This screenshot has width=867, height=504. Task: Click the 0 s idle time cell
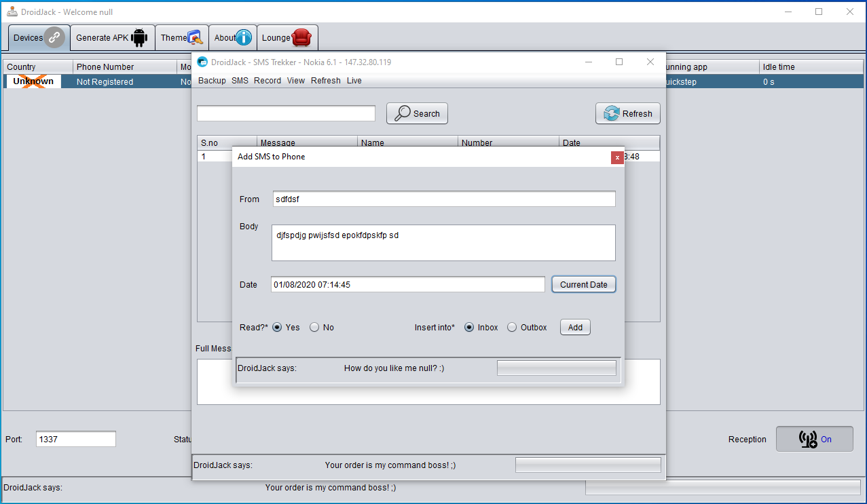point(811,81)
